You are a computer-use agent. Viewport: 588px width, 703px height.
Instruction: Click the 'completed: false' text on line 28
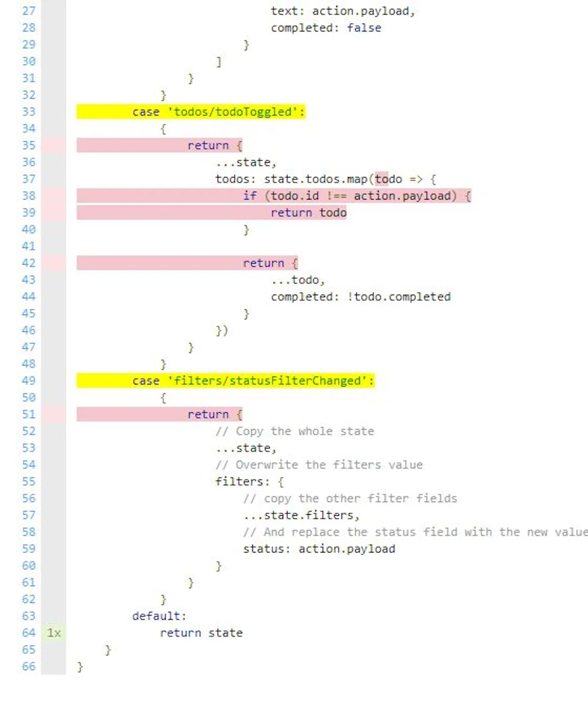(326, 28)
